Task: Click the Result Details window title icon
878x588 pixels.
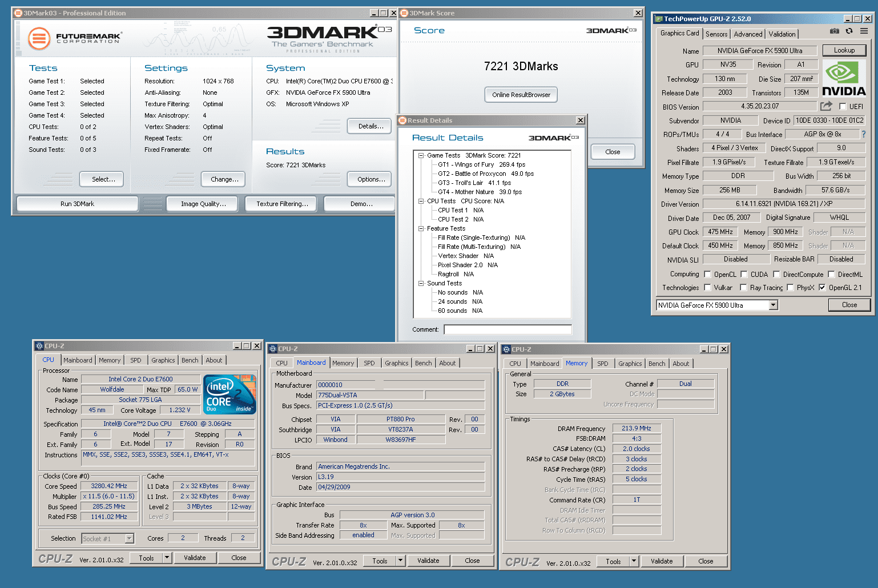Action: pyautogui.click(x=403, y=120)
